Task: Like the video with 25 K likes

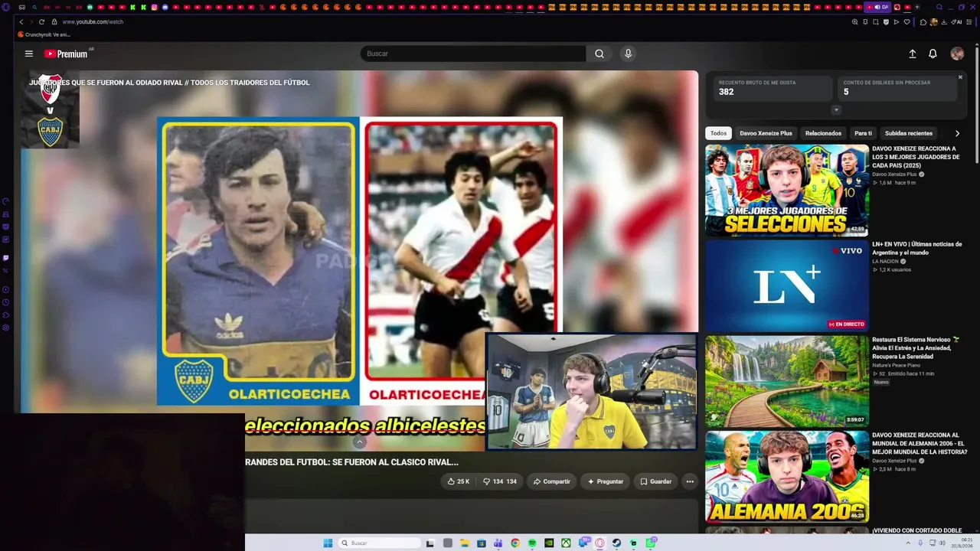Action: click(x=459, y=481)
